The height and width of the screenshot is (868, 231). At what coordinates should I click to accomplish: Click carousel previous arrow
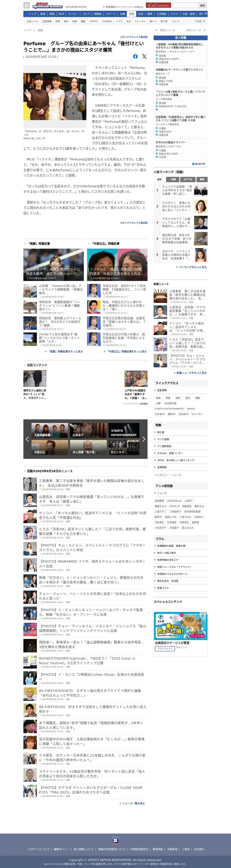(x=27, y=439)
